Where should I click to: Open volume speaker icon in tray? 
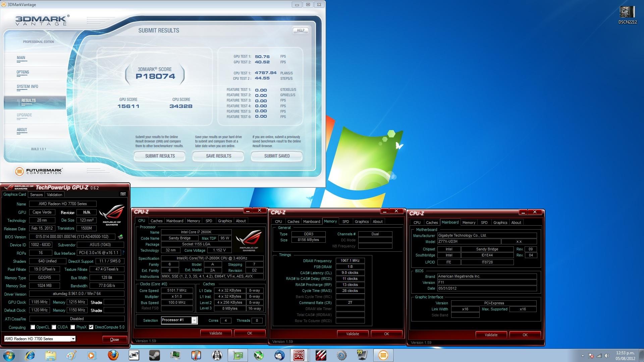coord(607,356)
